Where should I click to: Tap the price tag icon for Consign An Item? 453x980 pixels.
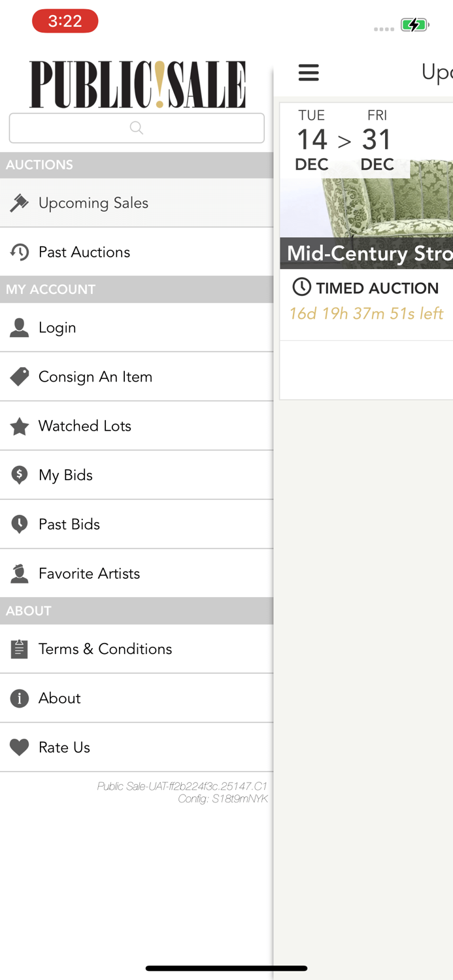20,377
